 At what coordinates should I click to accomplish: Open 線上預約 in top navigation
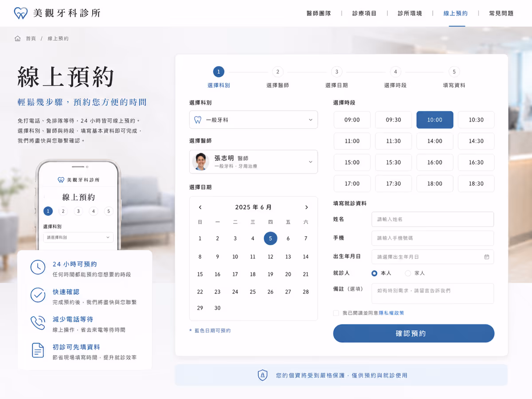456,13
